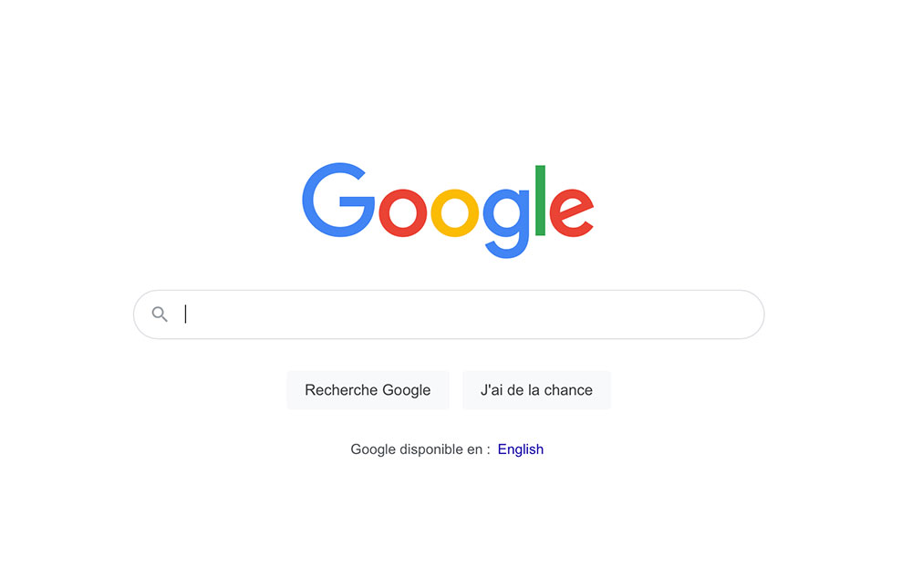Click the 'Google disponible en :' text
The height and width of the screenshot is (588, 912).
[420, 449]
